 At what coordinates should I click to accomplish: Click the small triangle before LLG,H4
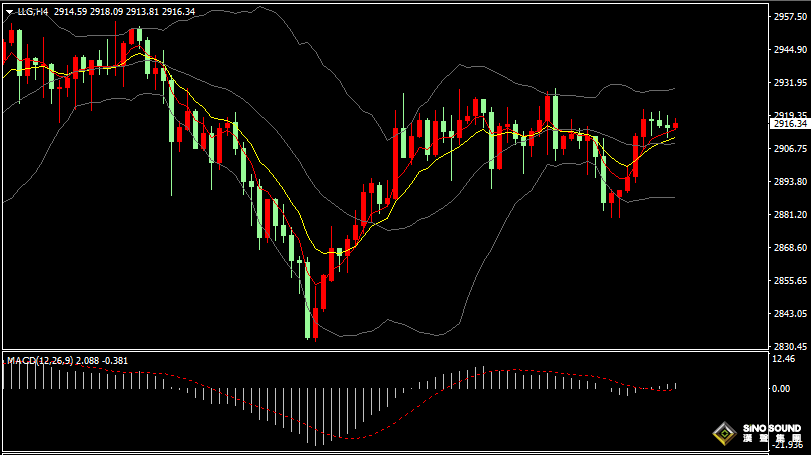pos(9,10)
